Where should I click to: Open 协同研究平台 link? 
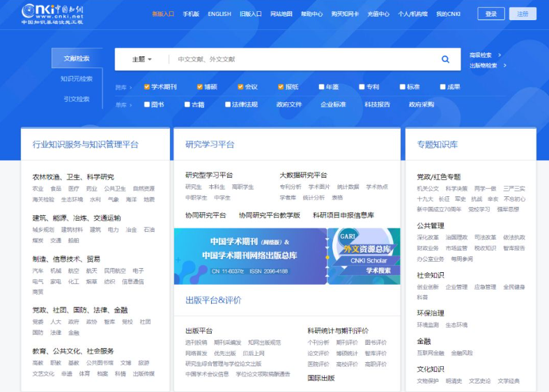[x=206, y=215]
